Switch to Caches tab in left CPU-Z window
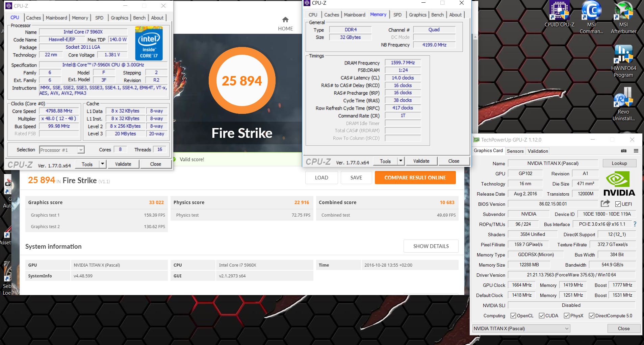This screenshot has height=345, width=644. 33,18
